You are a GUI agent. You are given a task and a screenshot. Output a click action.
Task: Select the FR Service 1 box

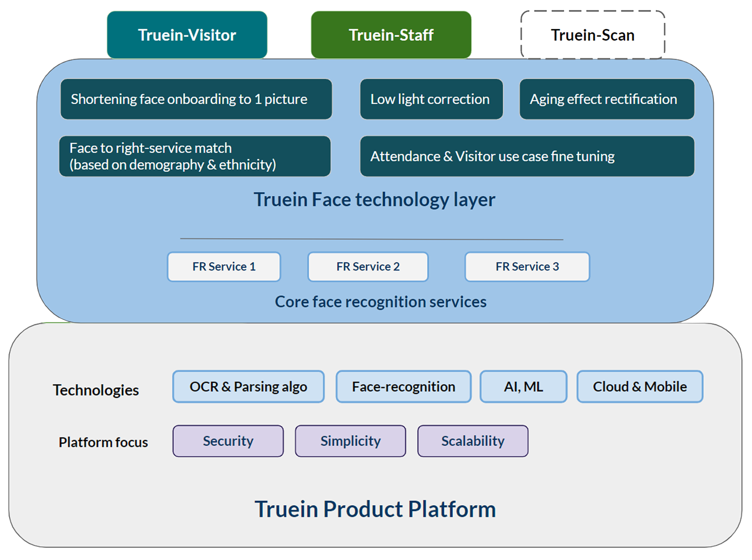click(x=224, y=267)
